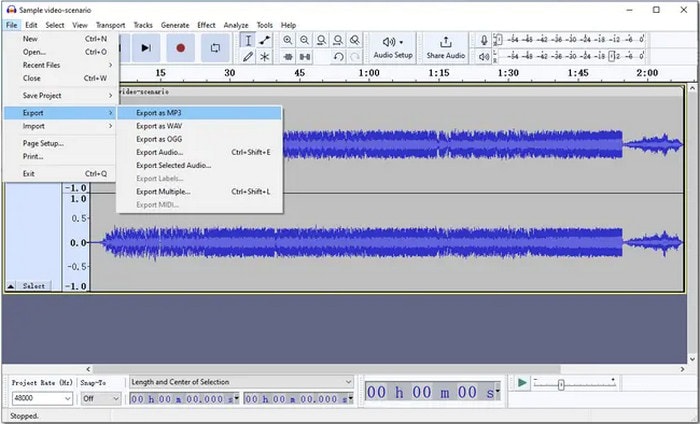Click the Zoom Out magnifier icon
This screenshot has height=424, width=700.
pyautogui.click(x=304, y=40)
